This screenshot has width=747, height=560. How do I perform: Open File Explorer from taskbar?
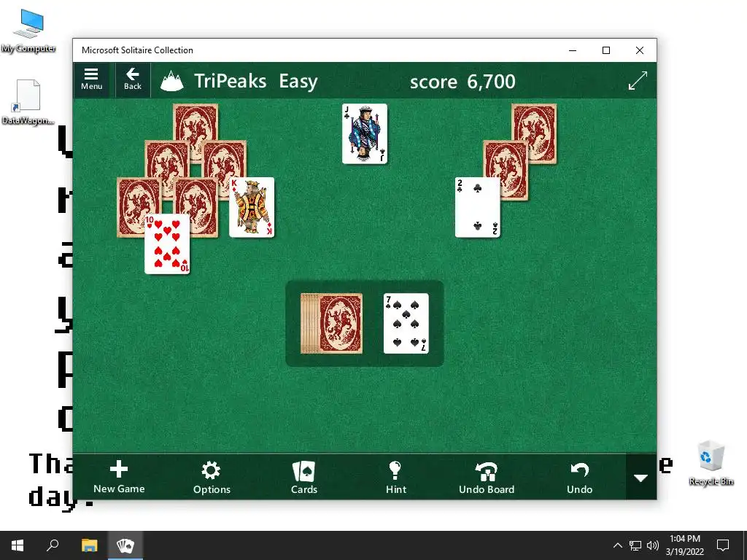coord(89,545)
